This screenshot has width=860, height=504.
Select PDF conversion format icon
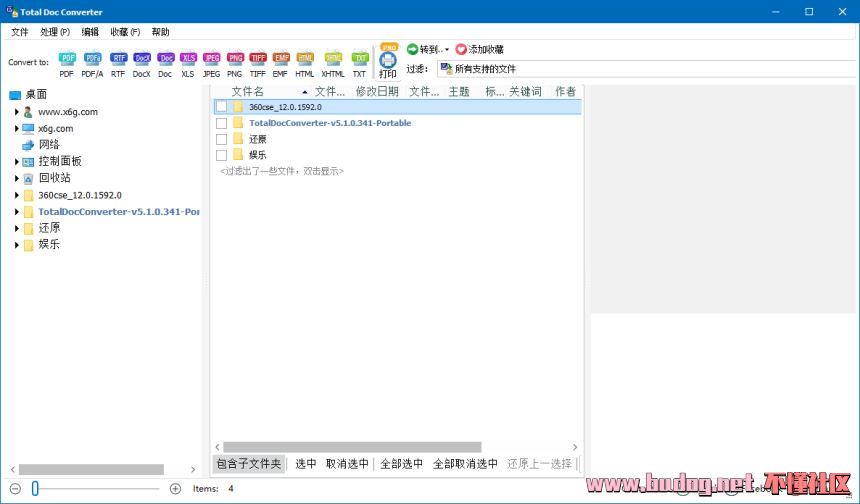67,59
